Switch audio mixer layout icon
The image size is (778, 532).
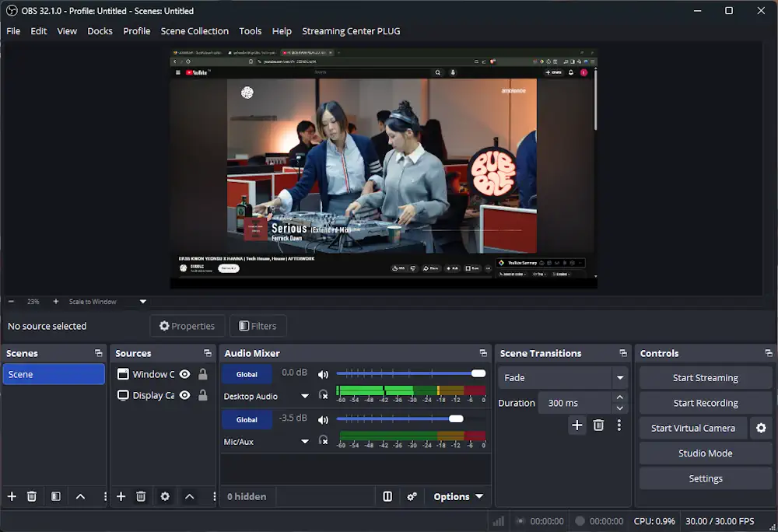[387, 496]
